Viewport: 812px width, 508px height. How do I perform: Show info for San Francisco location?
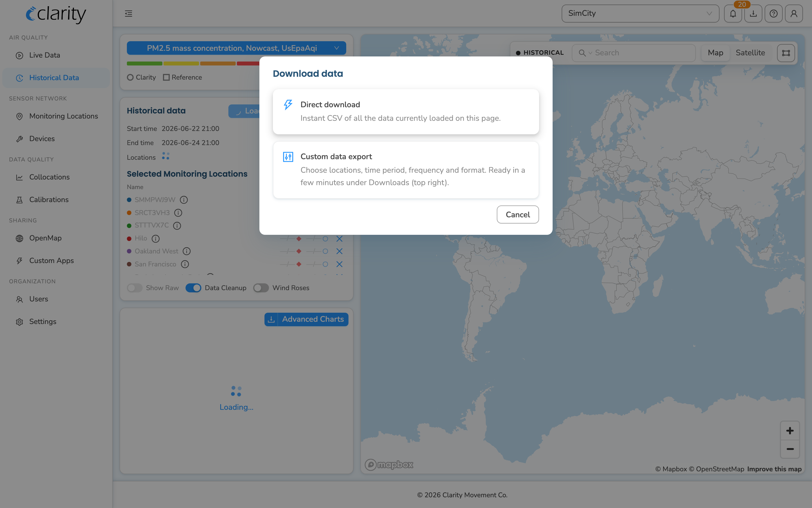tap(185, 264)
